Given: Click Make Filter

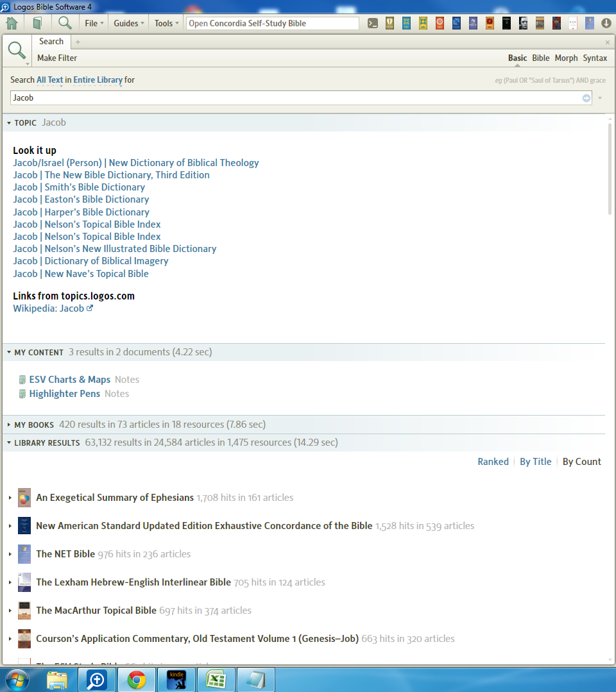Looking at the screenshot, I should click(x=57, y=58).
